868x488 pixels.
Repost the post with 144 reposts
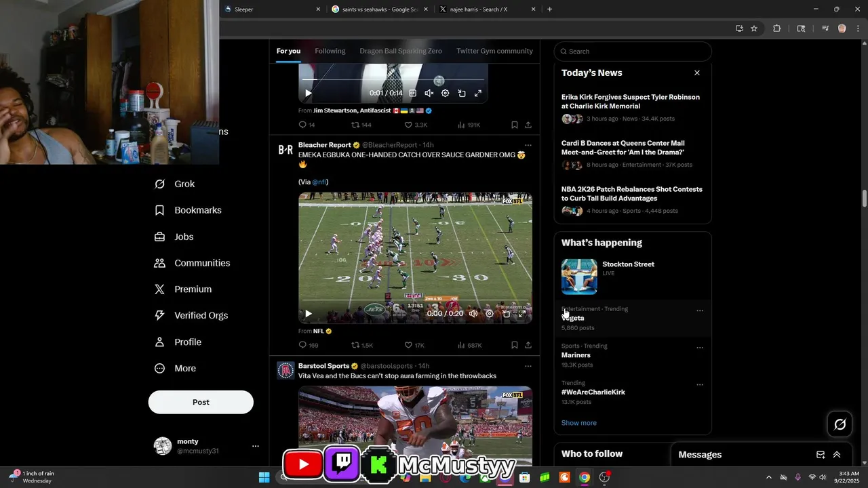pos(361,125)
